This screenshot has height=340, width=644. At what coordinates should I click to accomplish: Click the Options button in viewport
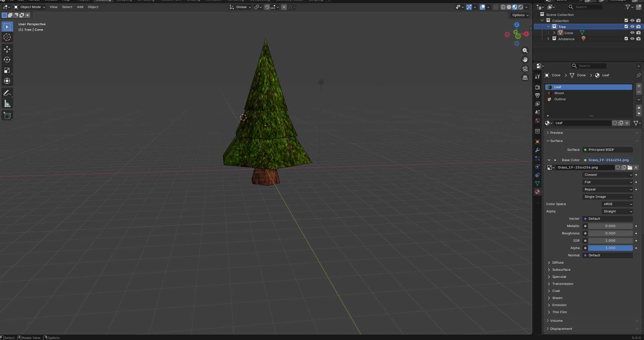pos(520,15)
